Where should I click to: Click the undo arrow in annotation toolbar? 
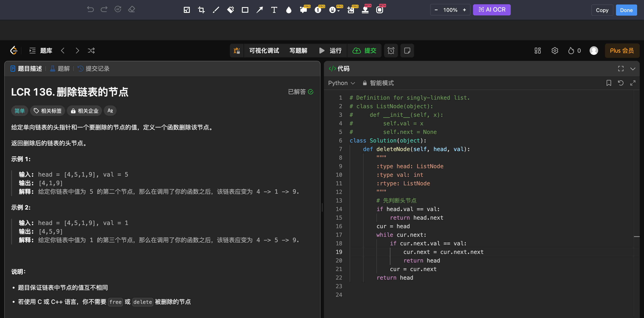point(90,9)
